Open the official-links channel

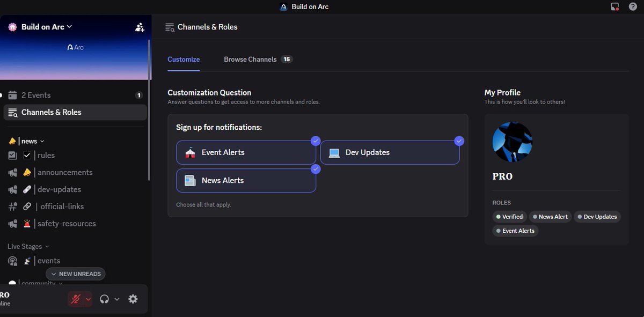point(75,207)
